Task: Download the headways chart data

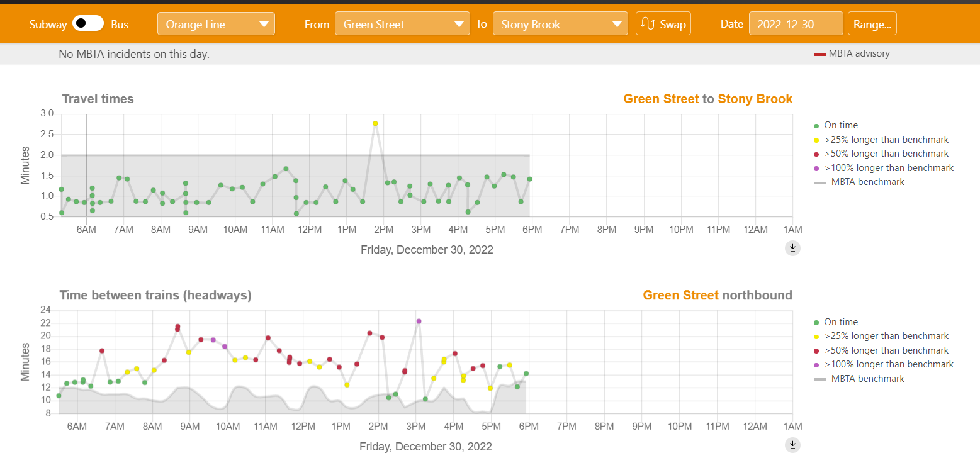Action: (x=792, y=445)
